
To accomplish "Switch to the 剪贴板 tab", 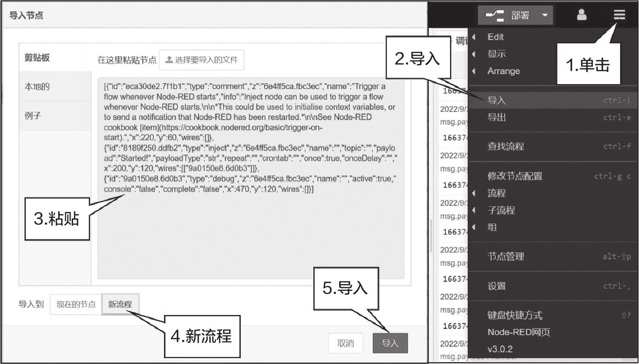I will 37,58.
